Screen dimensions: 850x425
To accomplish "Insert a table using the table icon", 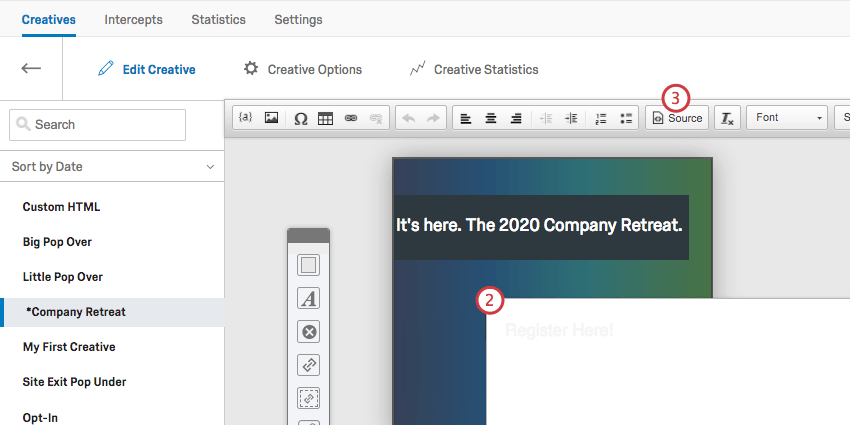I will pos(325,118).
